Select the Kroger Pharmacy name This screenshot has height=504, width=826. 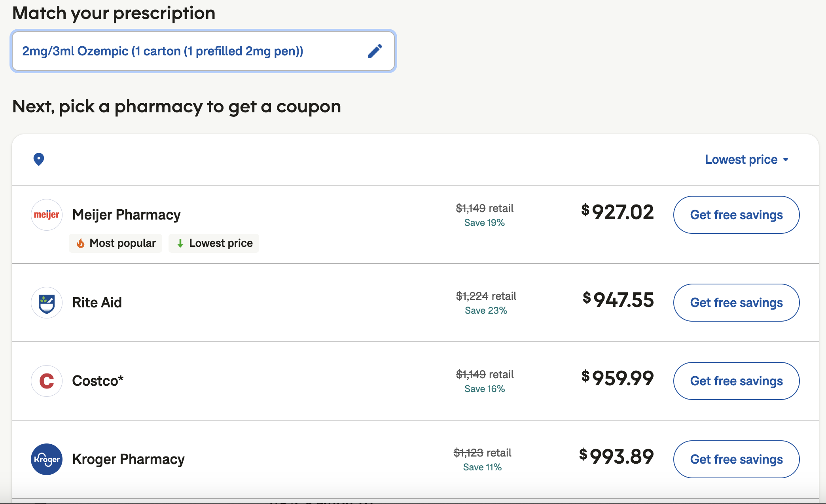click(x=128, y=459)
